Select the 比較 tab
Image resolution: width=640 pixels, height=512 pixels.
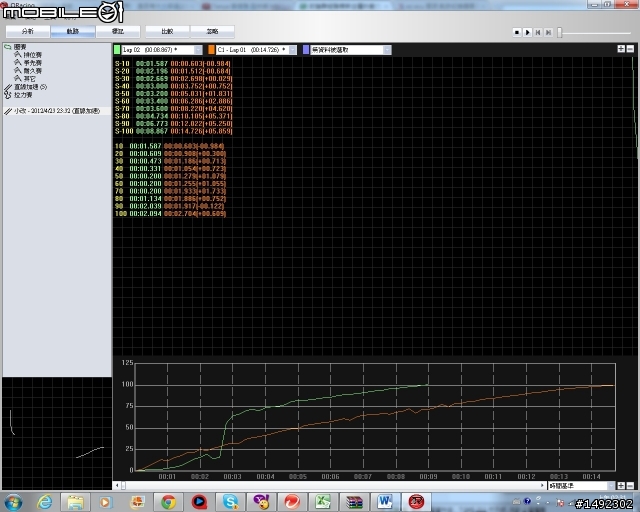pyautogui.click(x=167, y=31)
